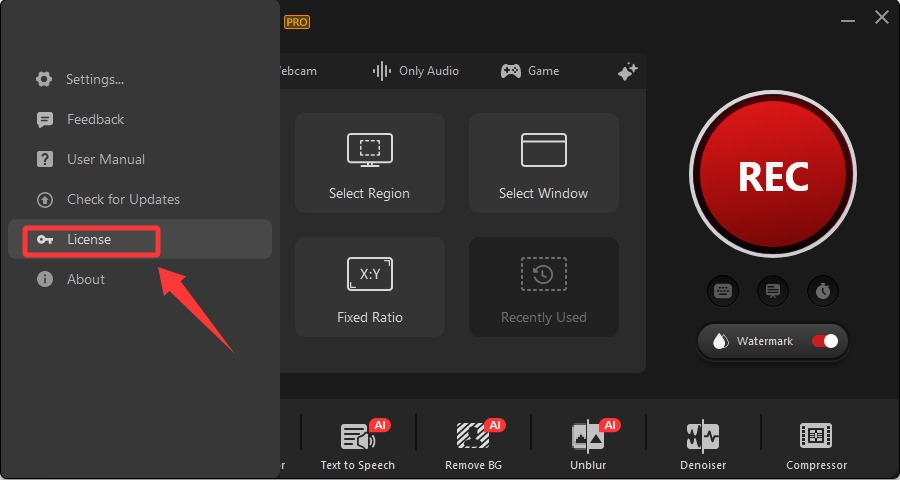Switch to Only Audio recording mode
Screen dimensions: 900x480
416,71
